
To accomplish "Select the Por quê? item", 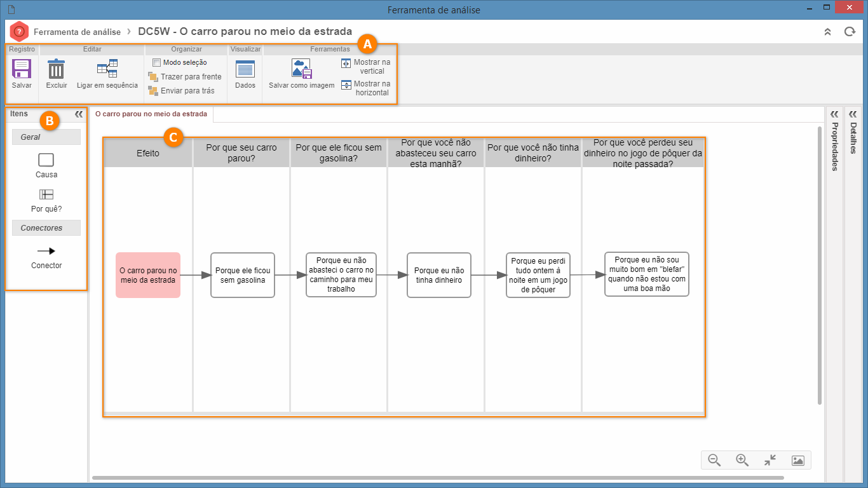I will point(46,194).
